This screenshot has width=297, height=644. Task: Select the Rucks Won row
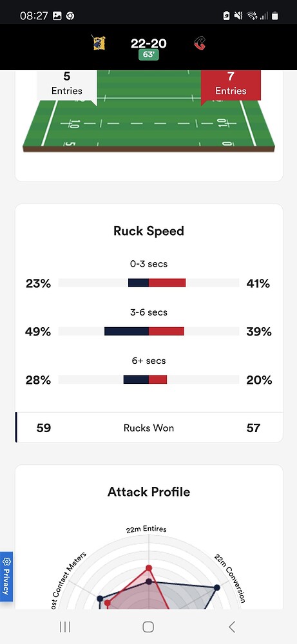[x=149, y=428]
